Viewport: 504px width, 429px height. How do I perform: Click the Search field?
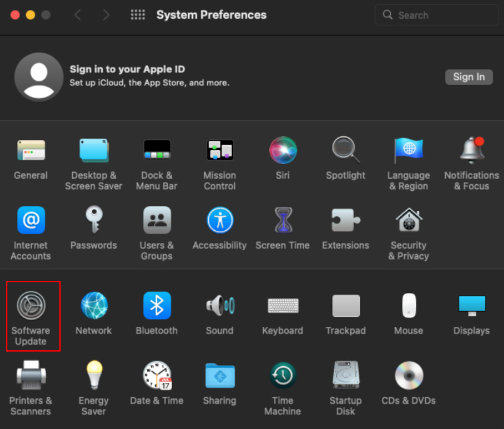click(x=437, y=15)
